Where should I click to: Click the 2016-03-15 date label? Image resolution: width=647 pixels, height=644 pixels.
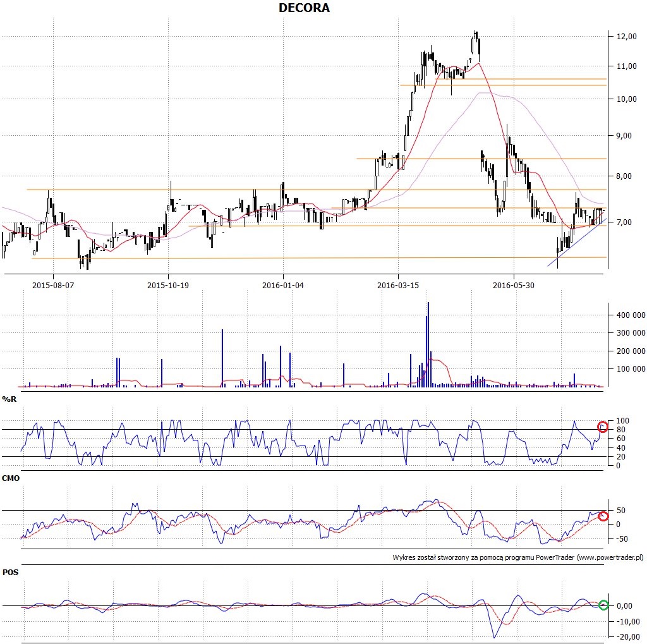(398, 285)
